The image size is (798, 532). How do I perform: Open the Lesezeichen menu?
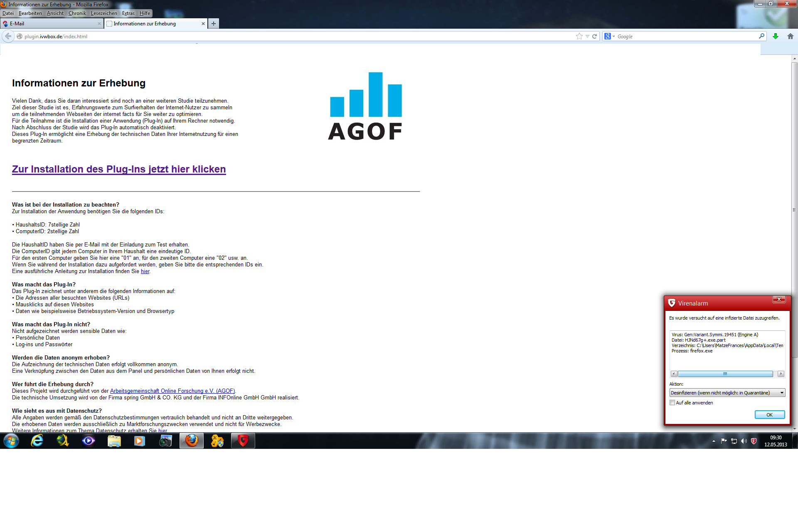[104, 13]
